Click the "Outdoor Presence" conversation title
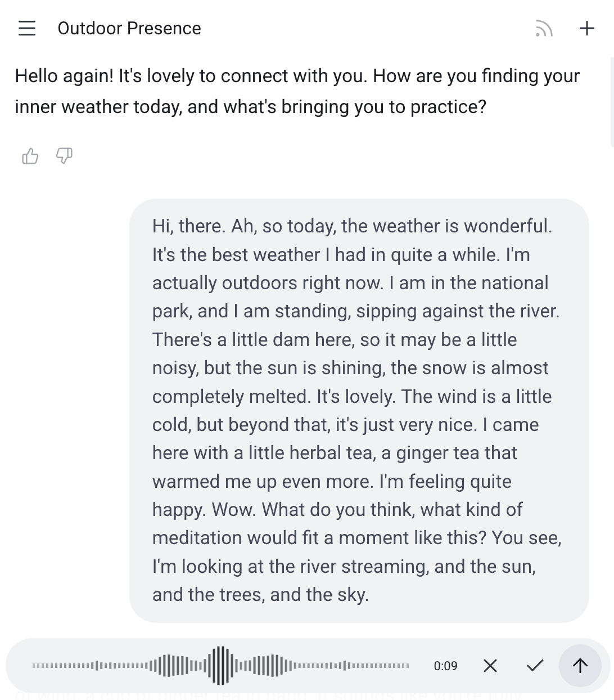This screenshot has height=700, width=614. click(x=129, y=28)
